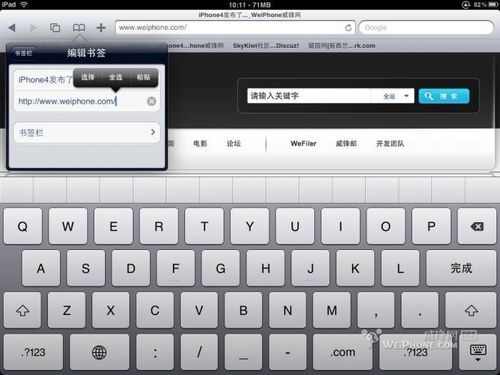Tap the Q key
The image size is (500, 375).
click(x=23, y=226)
